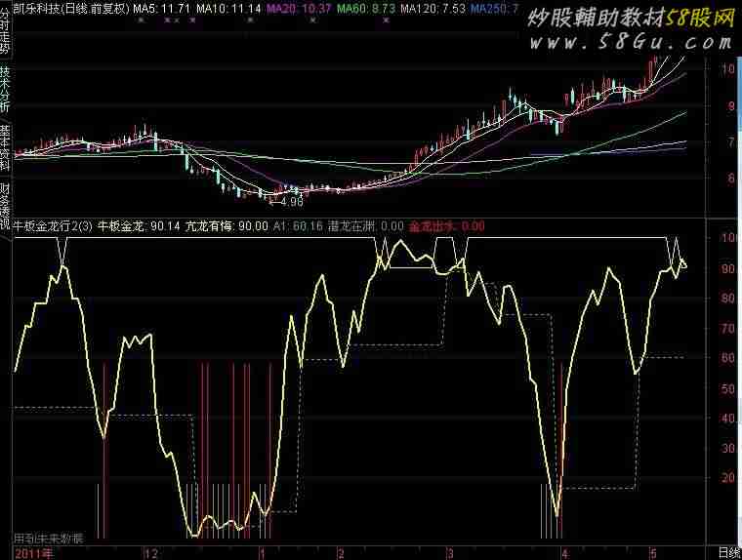Image resolution: width=742 pixels, height=560 pixels.
Task: Select the MA60: 8.73 indicator label
Action: pos(366,8)
